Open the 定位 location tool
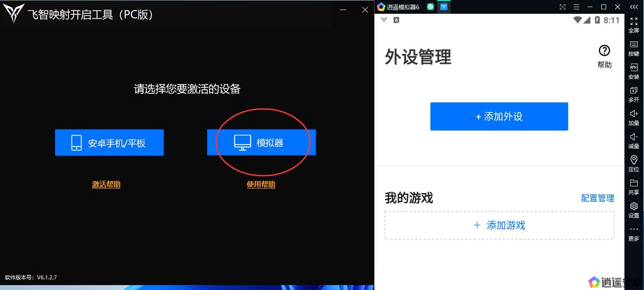The image size is (644, 290). pyautogui.click(x=634, y=160)
